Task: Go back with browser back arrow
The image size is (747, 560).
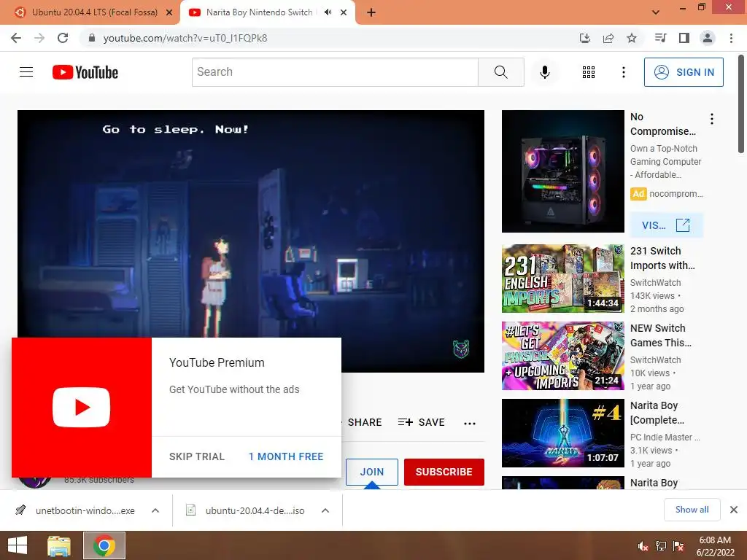Action: pyautogui.click(x=16, y=38)
